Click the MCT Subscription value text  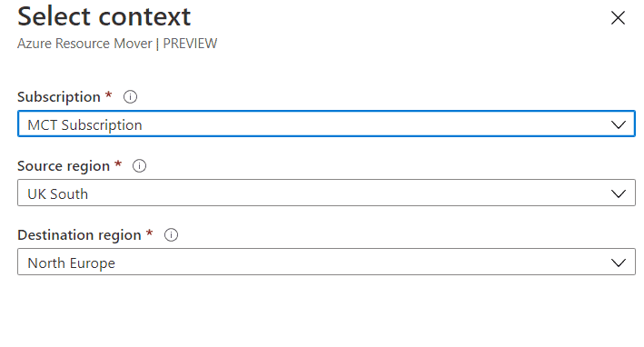(x=84, y=124)
